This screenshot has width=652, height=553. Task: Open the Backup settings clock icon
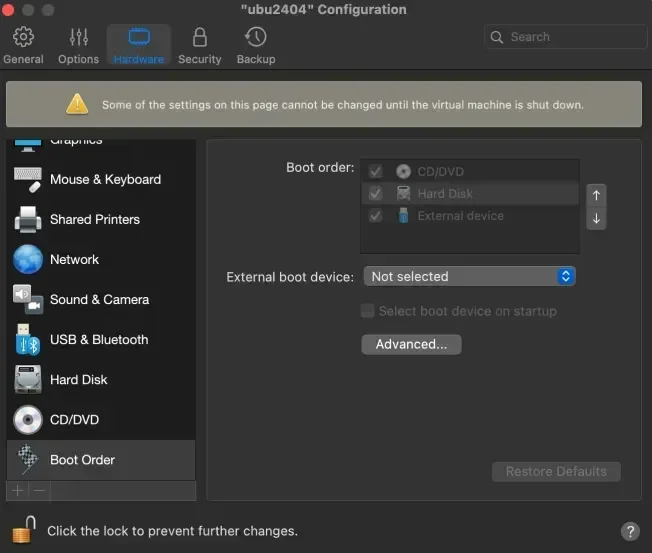(256, 38)
